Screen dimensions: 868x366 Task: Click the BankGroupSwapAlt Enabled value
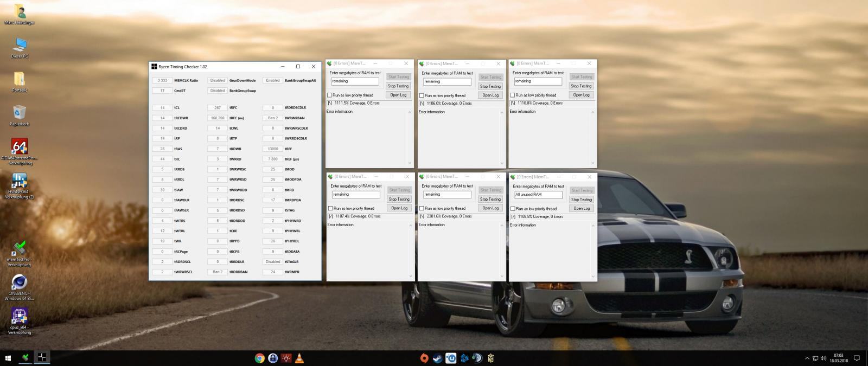click(273, 80)
